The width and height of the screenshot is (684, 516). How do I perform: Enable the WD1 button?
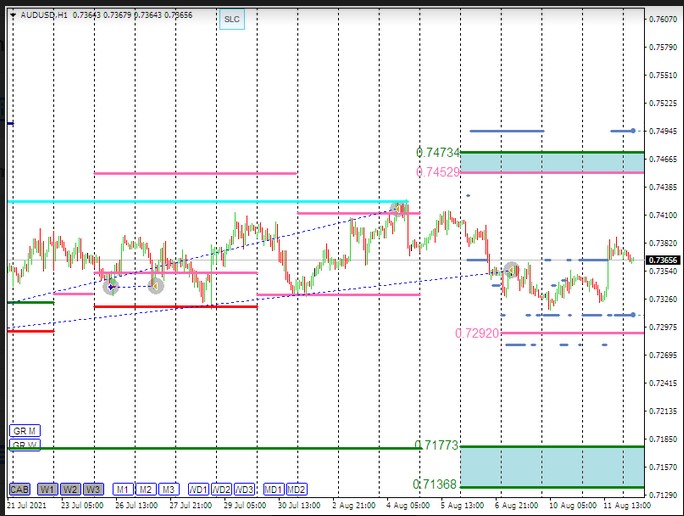click(x=198, y=489)
